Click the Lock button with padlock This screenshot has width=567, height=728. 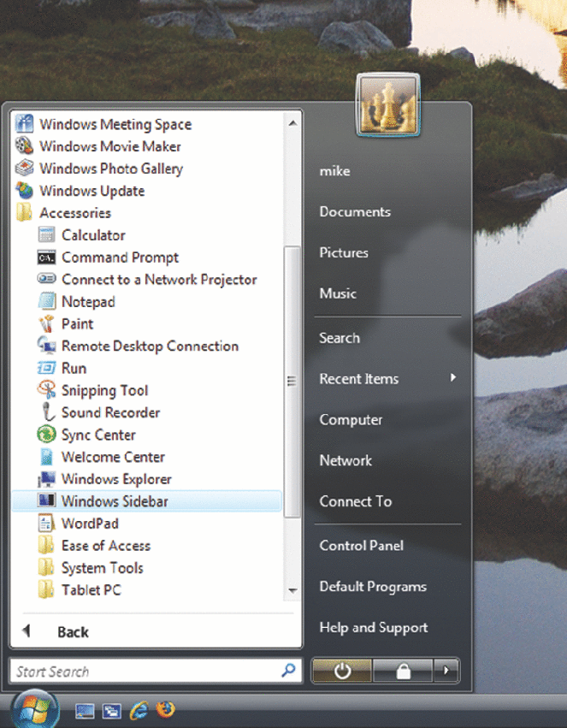point(404,672)
